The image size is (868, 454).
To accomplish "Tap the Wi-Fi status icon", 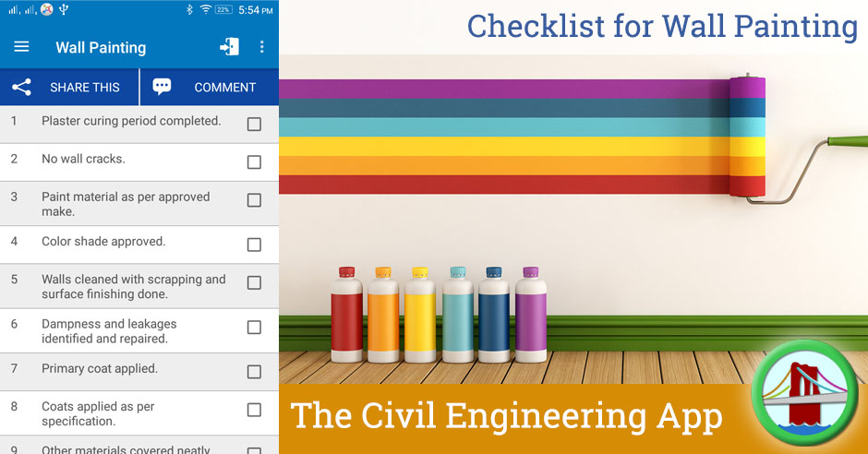I will point(205,9).
